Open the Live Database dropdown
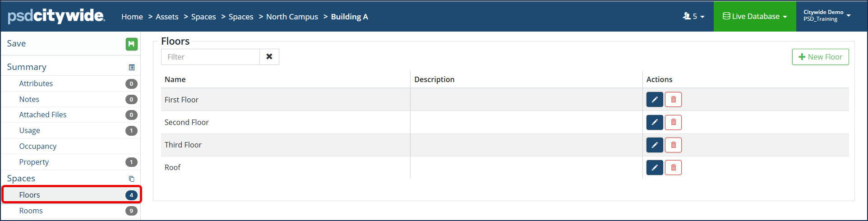868x221 pixels. coord(755,16)
